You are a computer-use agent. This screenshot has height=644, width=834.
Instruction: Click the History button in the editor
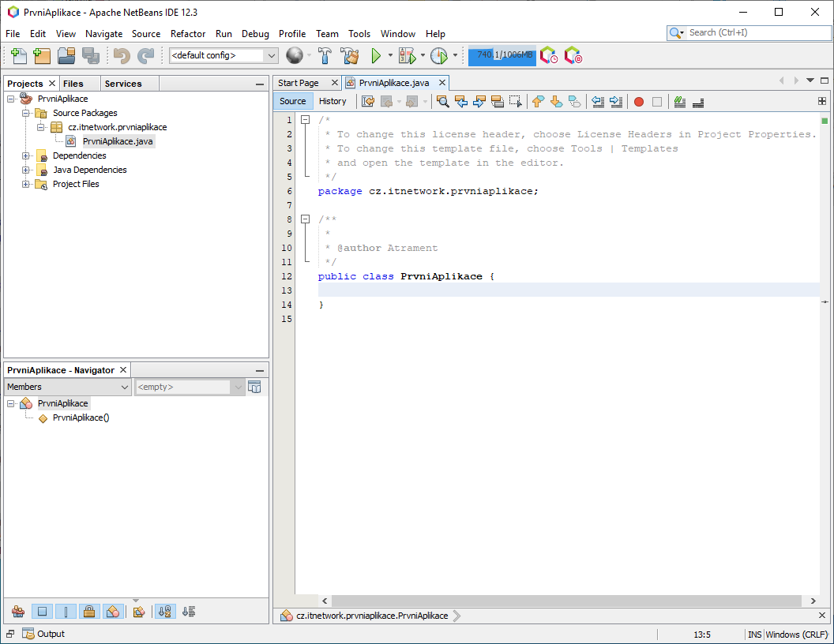pyautogui.click(x=333, y=101)
